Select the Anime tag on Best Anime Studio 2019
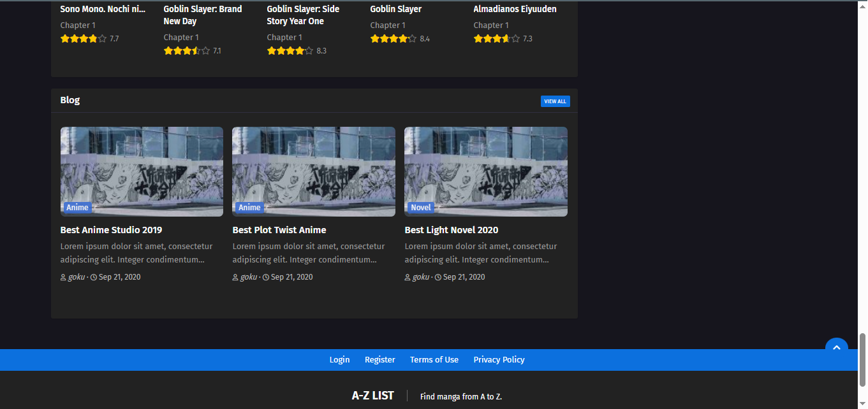 coord(77,208)
